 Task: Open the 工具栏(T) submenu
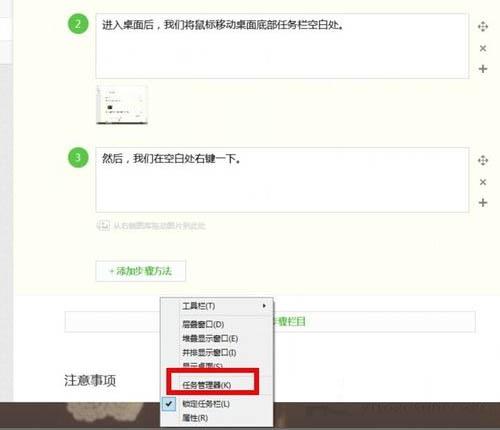pyautogui.click(x=217, y=306)
